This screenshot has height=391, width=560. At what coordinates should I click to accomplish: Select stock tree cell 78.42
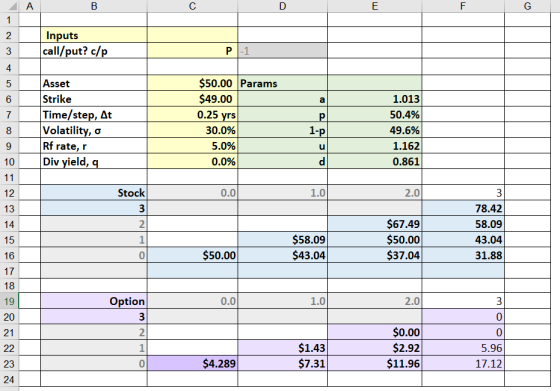click(x=463, y=208)
